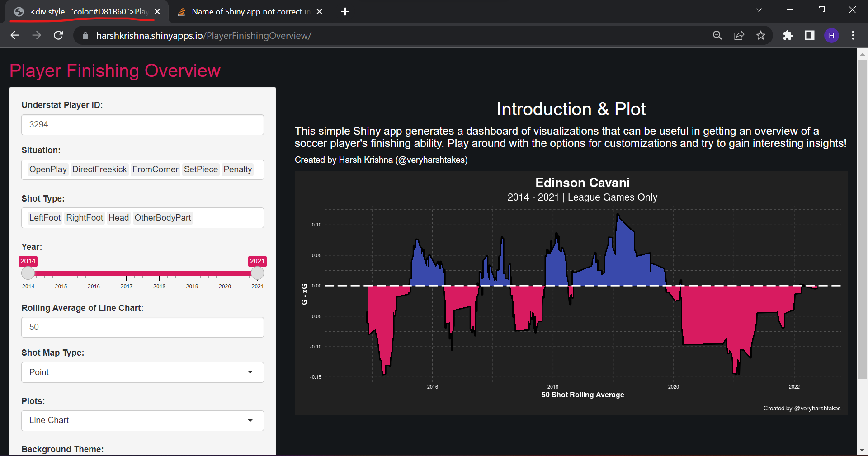This screenshot has width=868, height=456.
Task: Click the Understat Player ID field
Action: (142, 125)
